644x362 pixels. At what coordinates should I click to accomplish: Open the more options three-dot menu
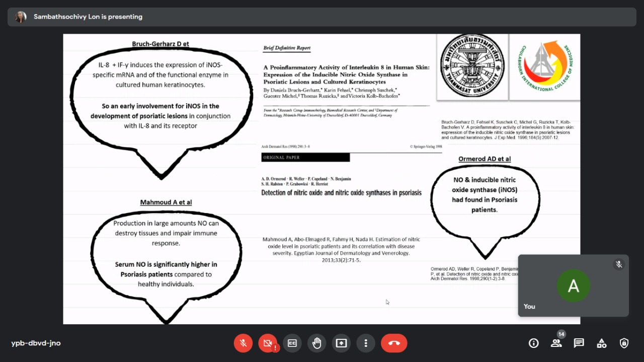(x=366, y=343)
